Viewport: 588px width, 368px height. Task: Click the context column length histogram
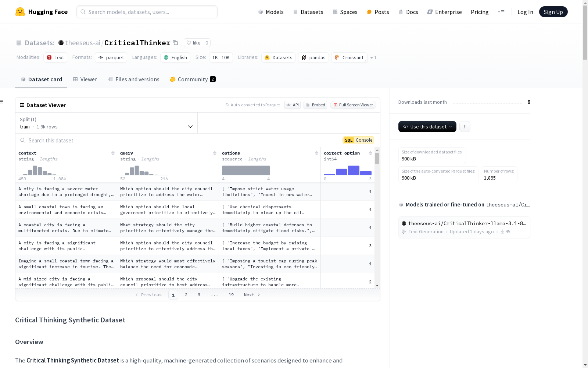[42, 170]
